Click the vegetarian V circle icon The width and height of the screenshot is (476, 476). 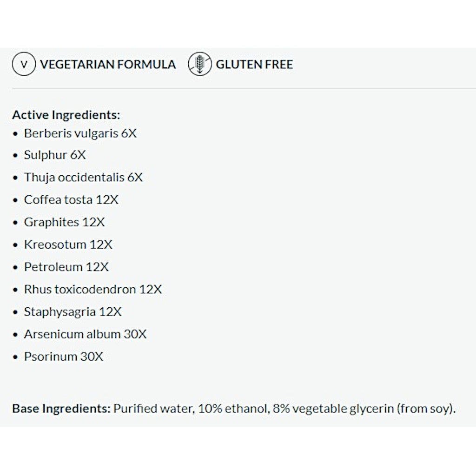point(24,64)
